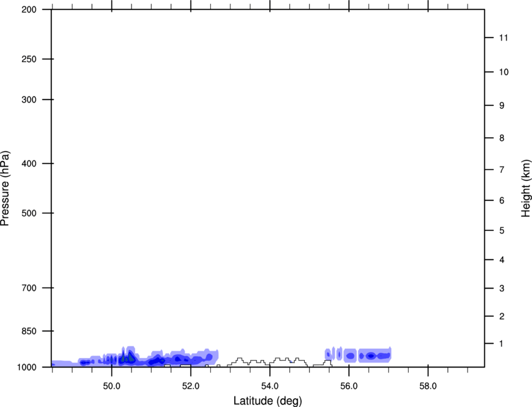The width and height of the screenshot is (532, 407).
Task: Click the blue contour patch near 56.5° latitude
Action: [x=374, y=356]
